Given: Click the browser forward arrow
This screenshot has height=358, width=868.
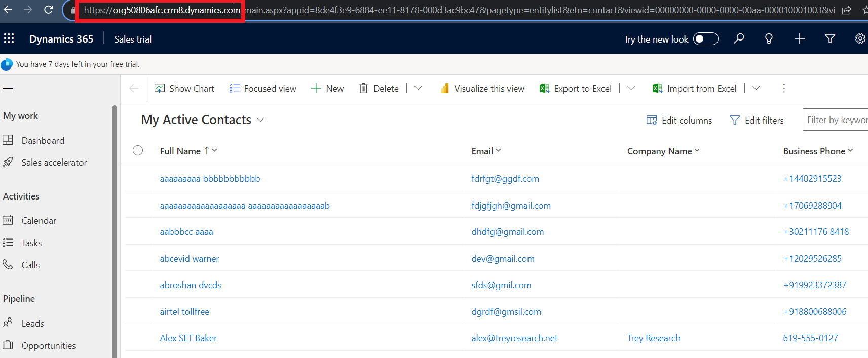Looking at the screenshot, I should click(28, 10).
